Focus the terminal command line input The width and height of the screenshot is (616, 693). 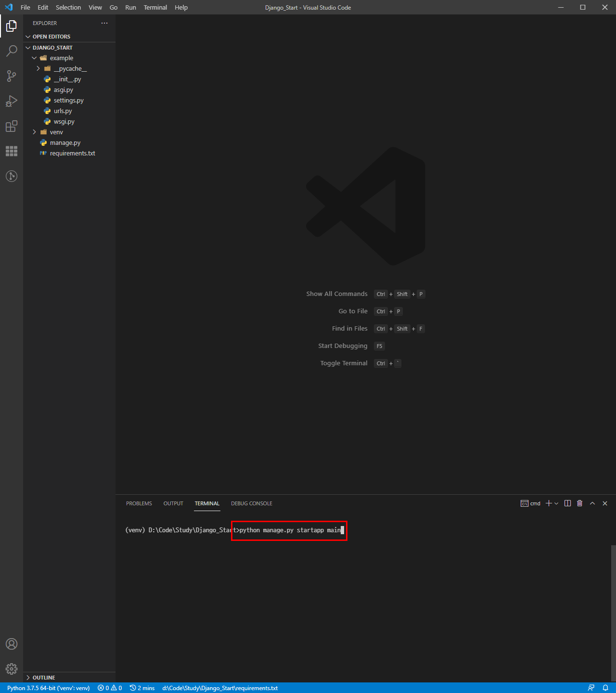292,530
